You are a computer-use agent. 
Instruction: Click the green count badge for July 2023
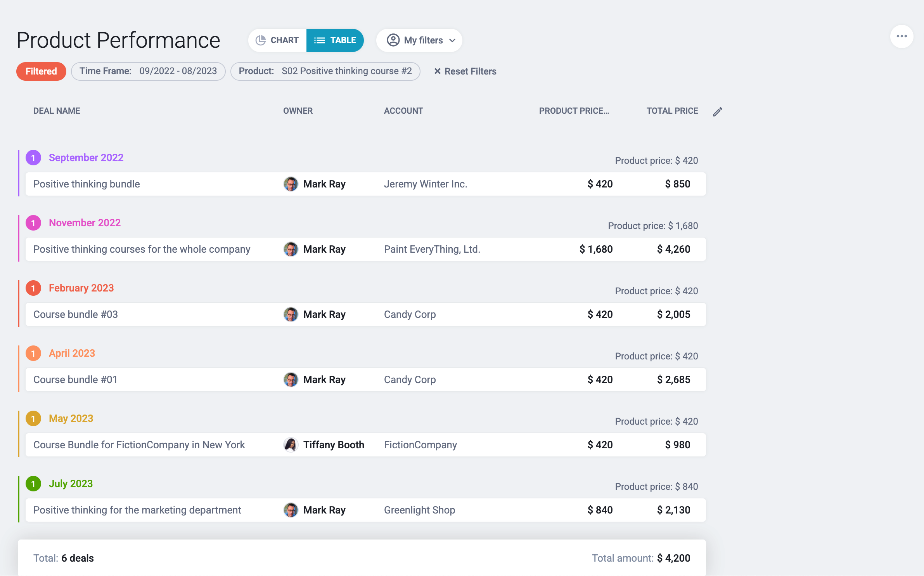coord(33,484)
